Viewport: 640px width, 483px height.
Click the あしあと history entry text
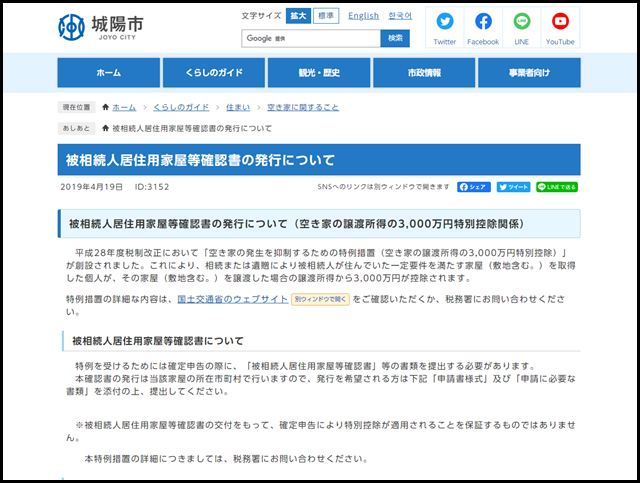point(192,129)
